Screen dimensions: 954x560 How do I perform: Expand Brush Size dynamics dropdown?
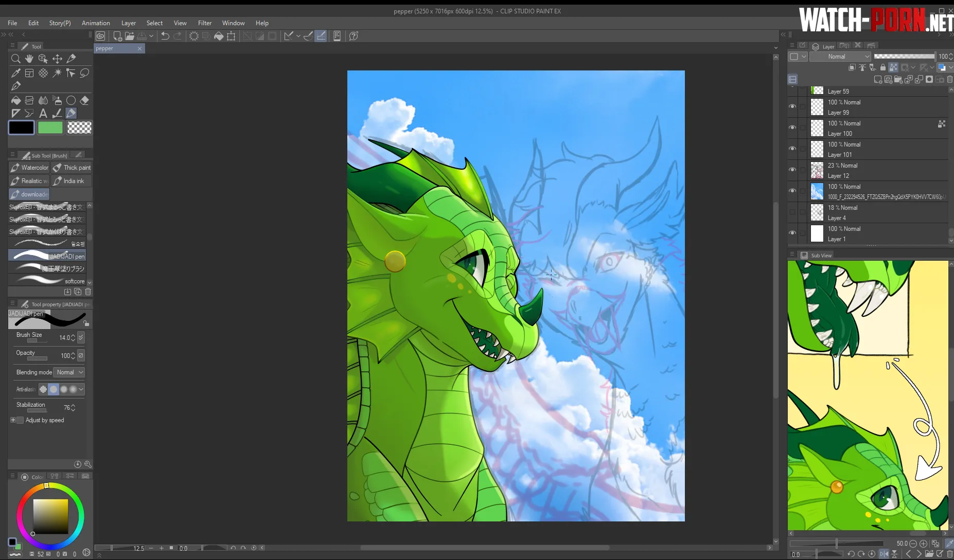pos(81,337)
